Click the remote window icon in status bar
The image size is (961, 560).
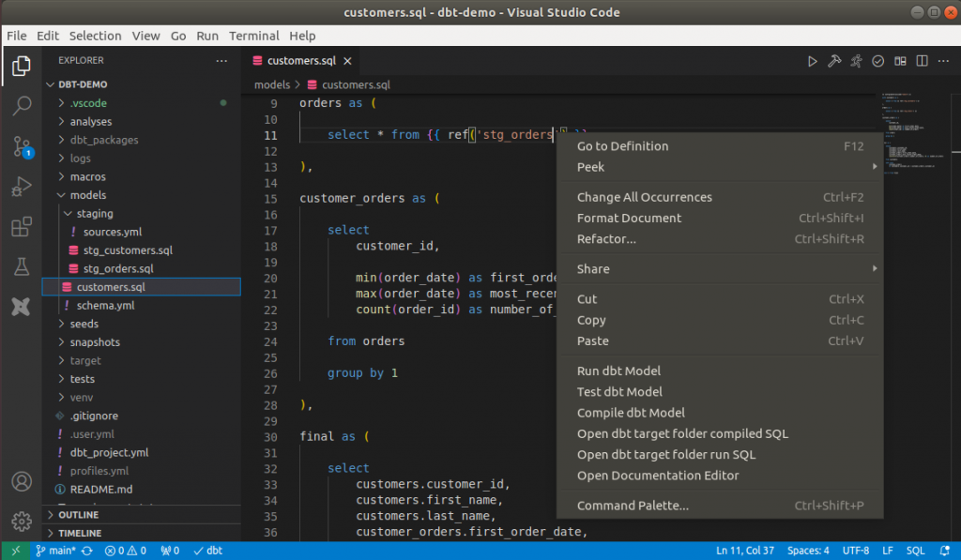[x=15, y=551]
